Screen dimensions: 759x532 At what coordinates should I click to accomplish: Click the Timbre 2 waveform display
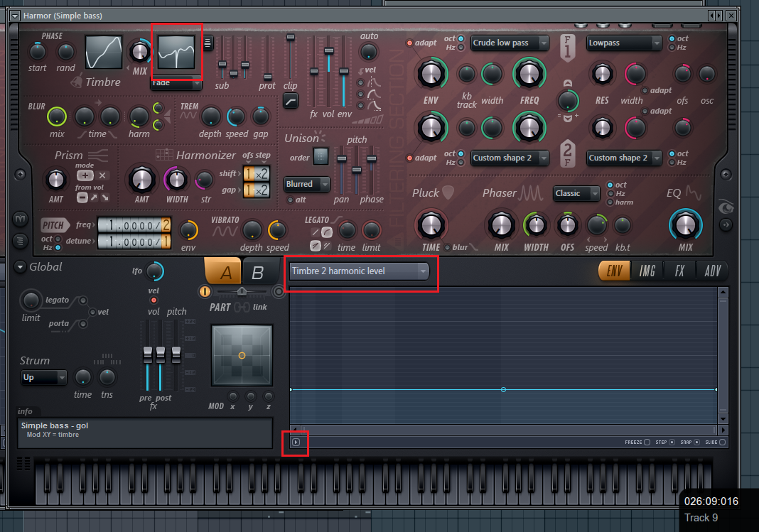176,52
